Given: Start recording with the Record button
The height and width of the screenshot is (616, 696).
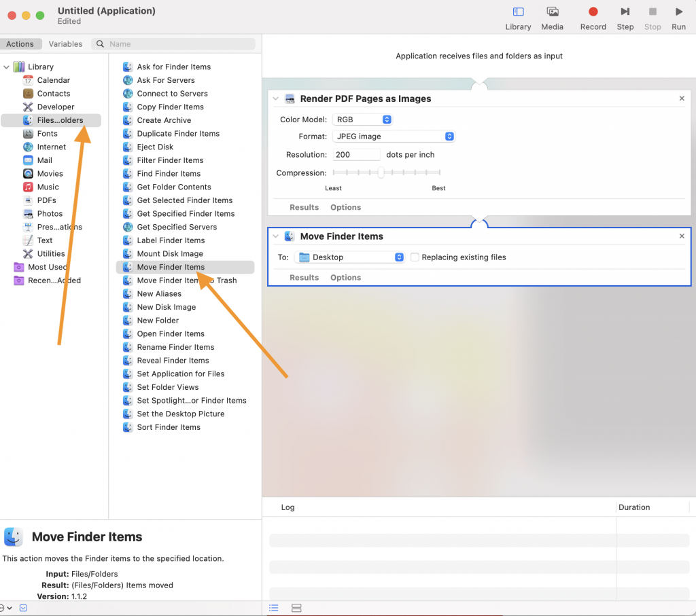Looking at the screenshot, I should (593, 18).
